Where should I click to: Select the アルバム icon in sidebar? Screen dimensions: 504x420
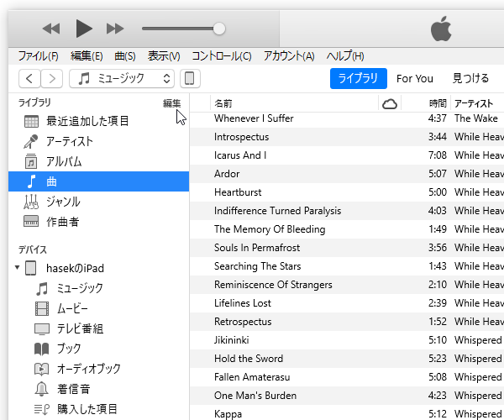[31, 161]
